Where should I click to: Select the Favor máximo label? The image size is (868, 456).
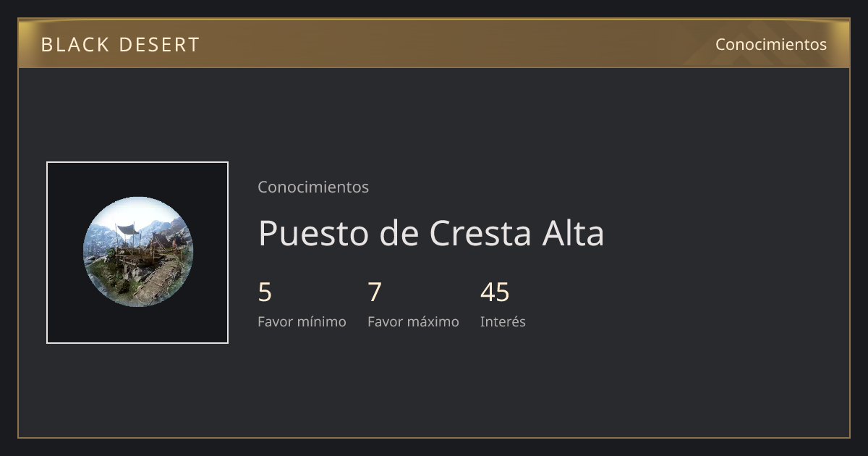tap(413, 321)
